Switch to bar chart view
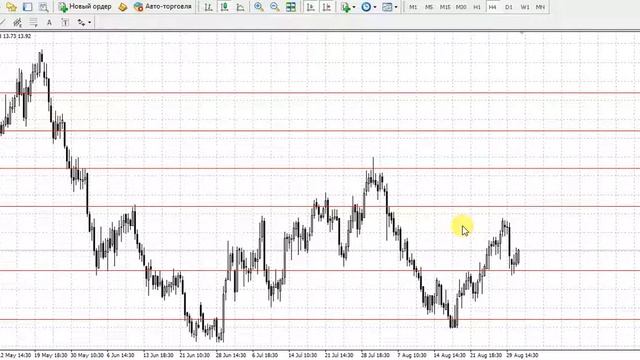Screen dimensions: 640x360 coord(208,7)
